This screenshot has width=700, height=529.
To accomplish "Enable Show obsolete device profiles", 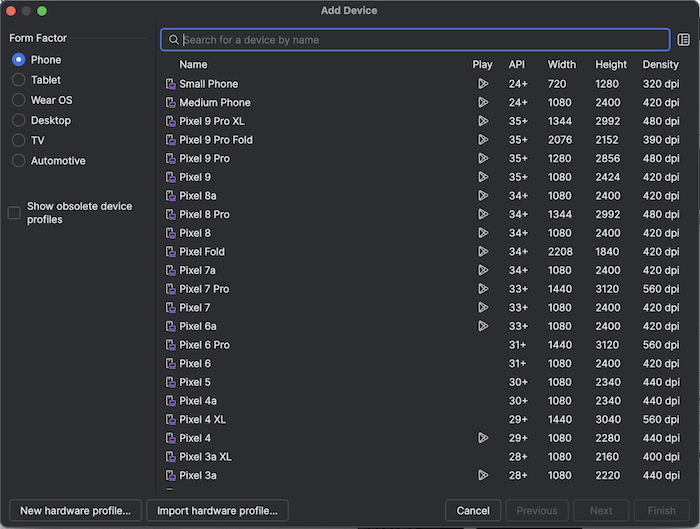I will tap(14, 213).
